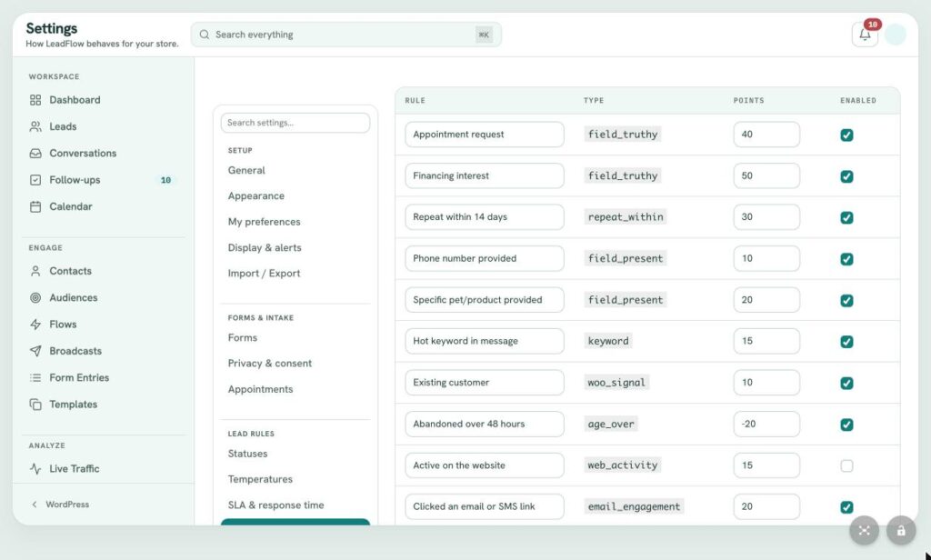Uncheck Abandoned over 48 hours rule

(846, 425)
